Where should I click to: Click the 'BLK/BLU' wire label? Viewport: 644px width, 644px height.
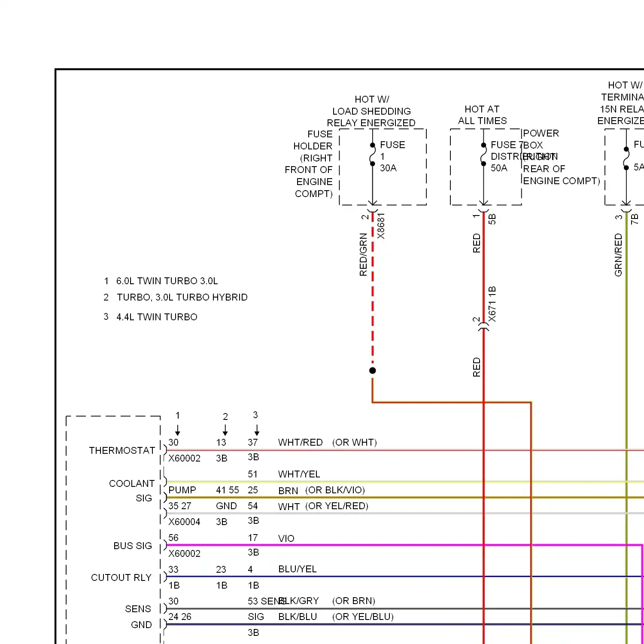[298, 617]
